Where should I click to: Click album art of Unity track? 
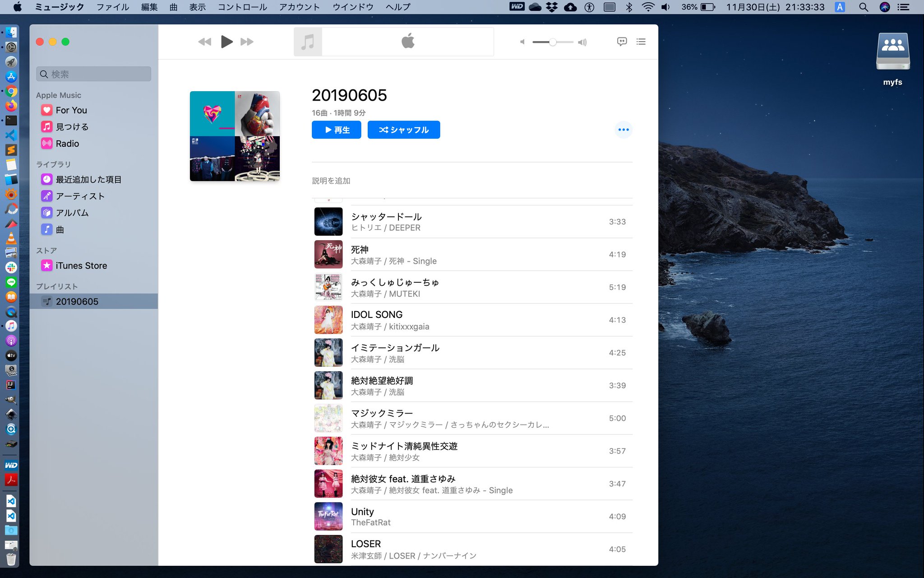click(x=328, y=516)
